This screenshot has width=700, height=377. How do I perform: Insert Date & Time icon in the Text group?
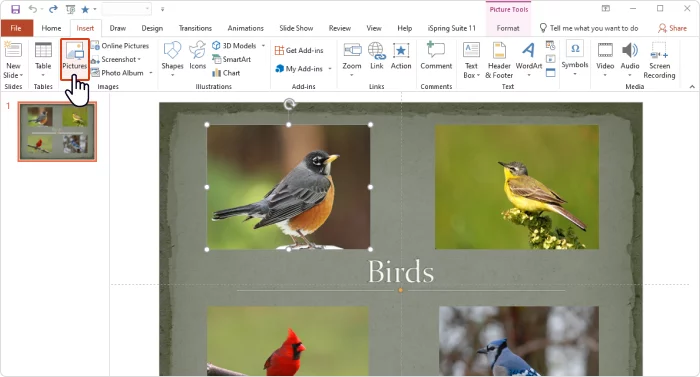pos(550,46)
